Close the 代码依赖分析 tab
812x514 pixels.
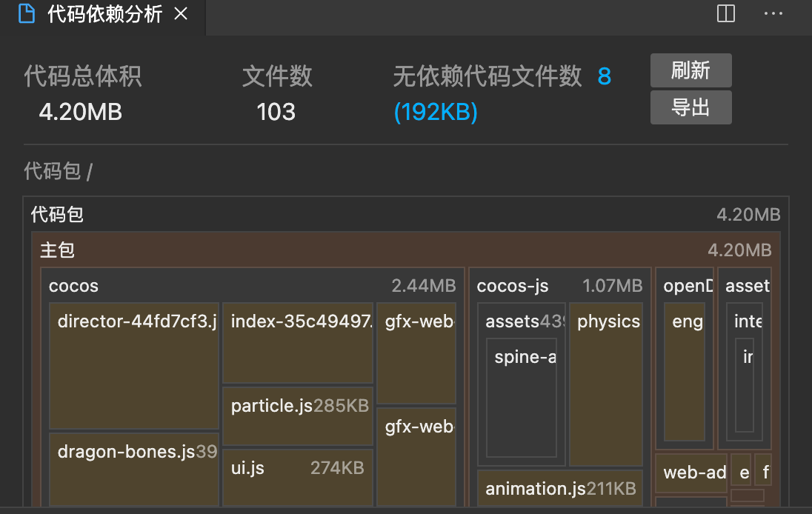tap(182, 13)
